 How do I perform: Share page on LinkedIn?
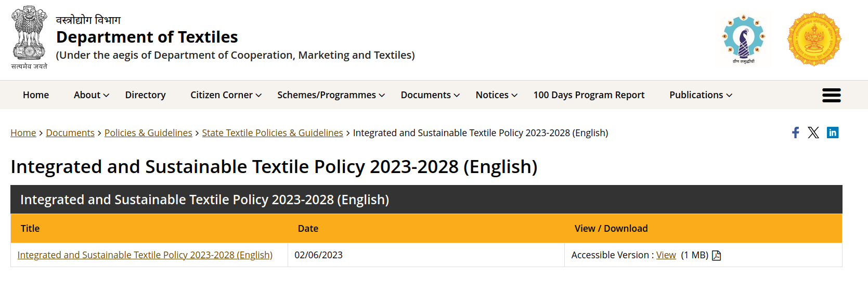pyautogui.click(x=833, y=133)
